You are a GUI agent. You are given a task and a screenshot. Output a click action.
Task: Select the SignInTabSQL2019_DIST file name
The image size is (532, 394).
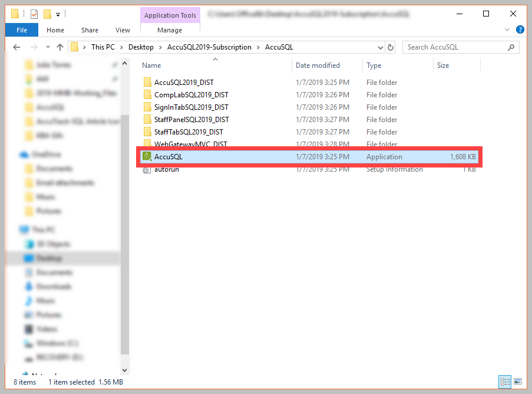191,107
